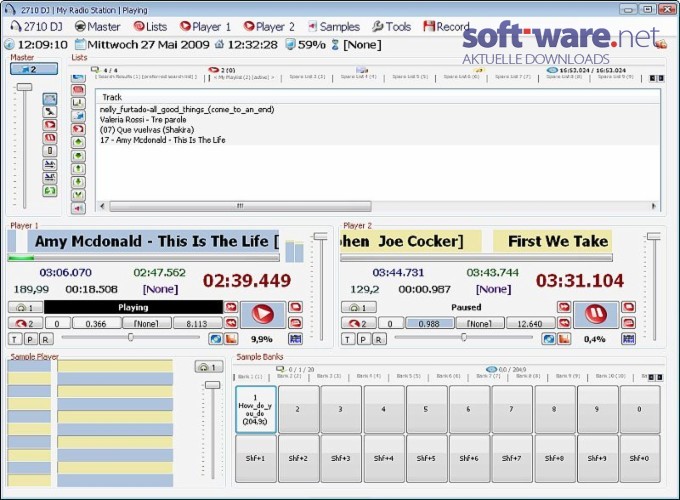This screenshot has width=680, height=500.
Task: Click the red play button in Player 1
Action: click(x=263, y=314)
